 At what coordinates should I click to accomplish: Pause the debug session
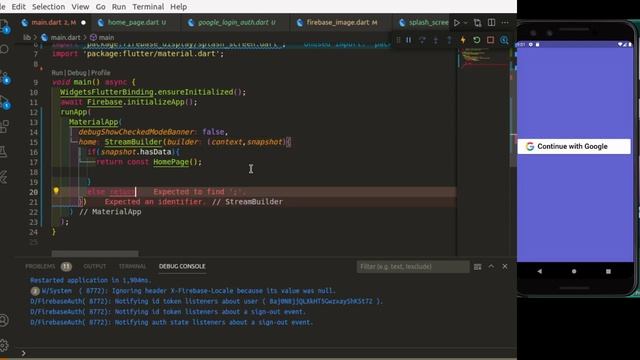(409, 40)
